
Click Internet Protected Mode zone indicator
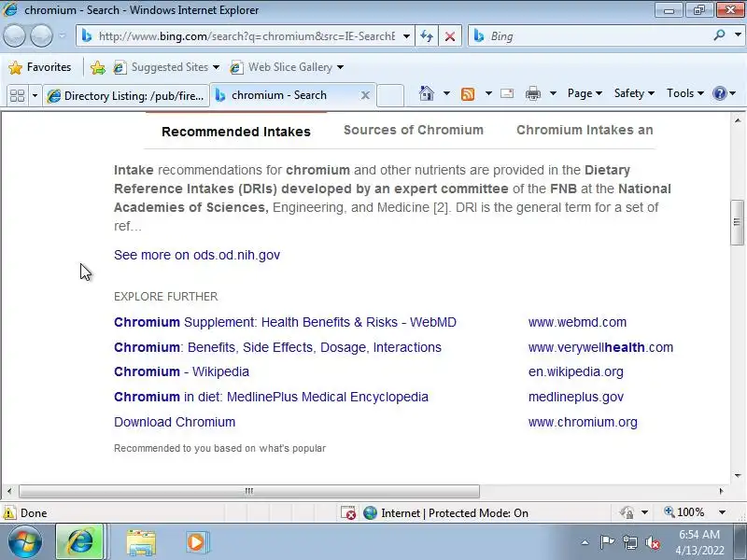point(445,512)
